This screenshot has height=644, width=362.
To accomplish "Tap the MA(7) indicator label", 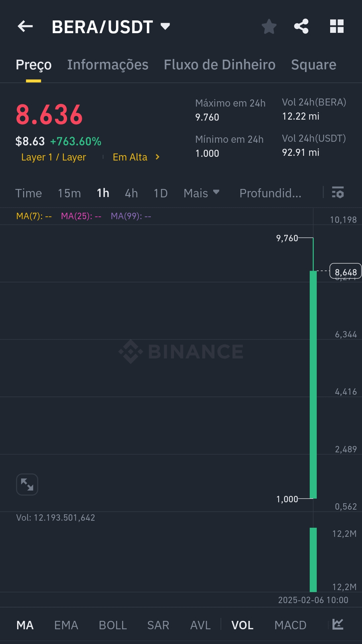I will pyautogui.click(x=34, y=216).
